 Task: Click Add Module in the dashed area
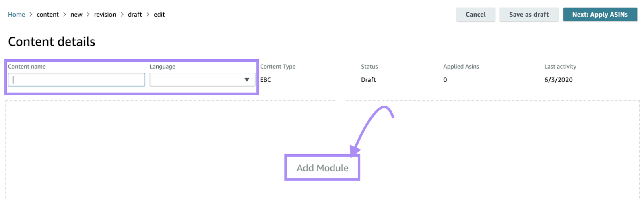pos(322,168)
